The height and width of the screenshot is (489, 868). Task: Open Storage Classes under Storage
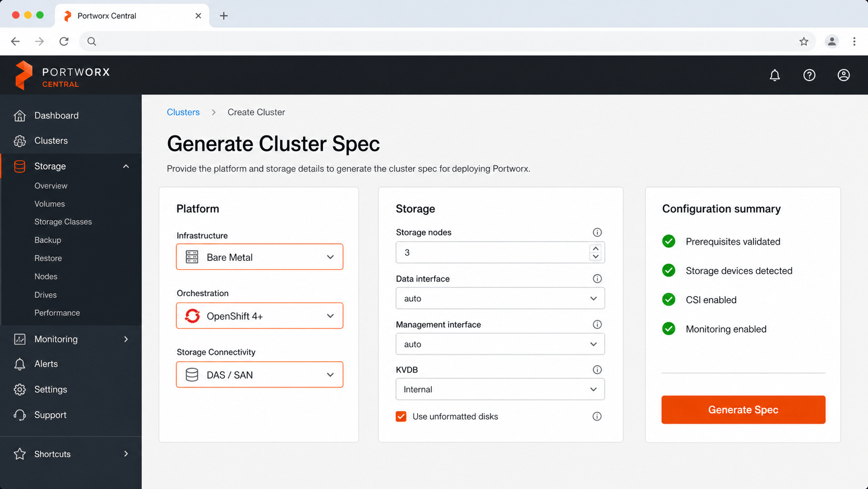click(63, 222)
